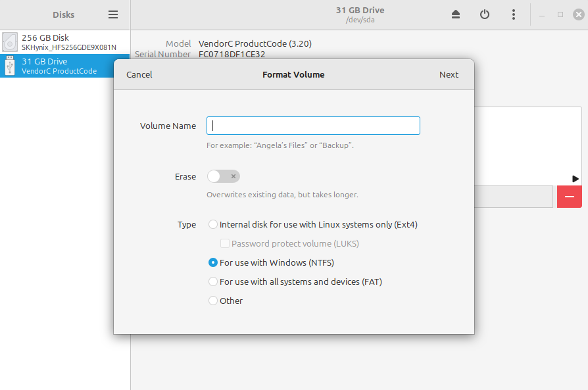Toggle the Erase switch
Screen dimensions: 588x390
pyautogui.click(x=223, y=176)
